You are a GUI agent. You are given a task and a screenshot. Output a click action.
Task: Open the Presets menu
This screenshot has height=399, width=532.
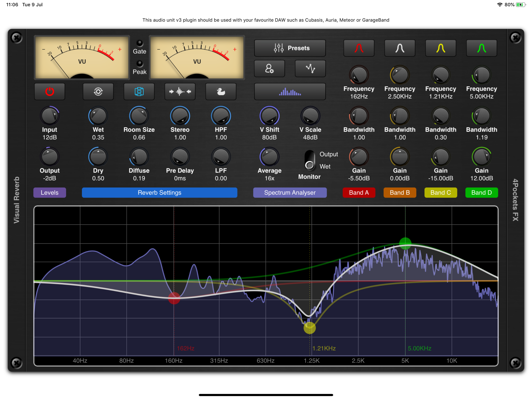(290, 48)
